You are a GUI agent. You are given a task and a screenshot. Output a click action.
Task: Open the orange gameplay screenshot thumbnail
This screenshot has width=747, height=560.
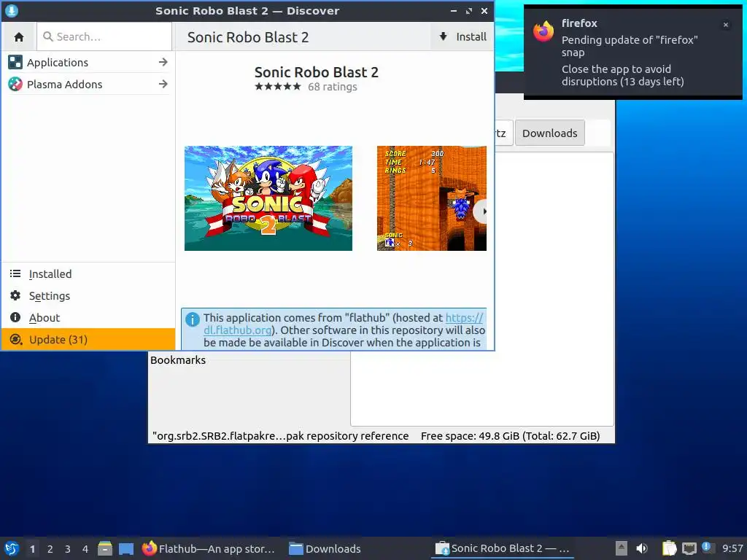click(432, 198)
